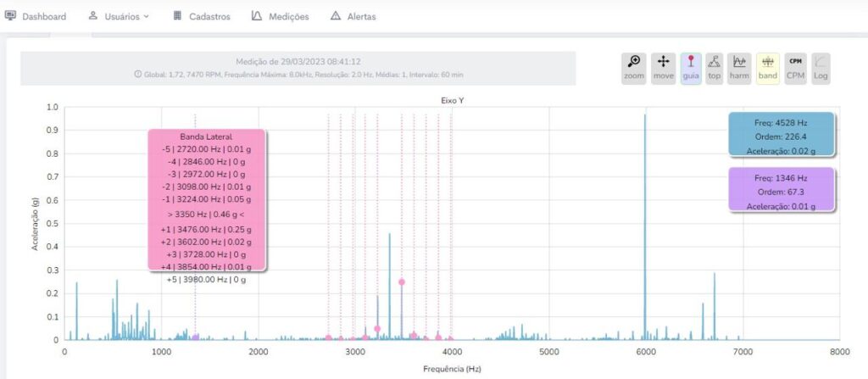Click the Dashboard monitor icon
This screenshot has width=868, height=379.
[11, 16]
